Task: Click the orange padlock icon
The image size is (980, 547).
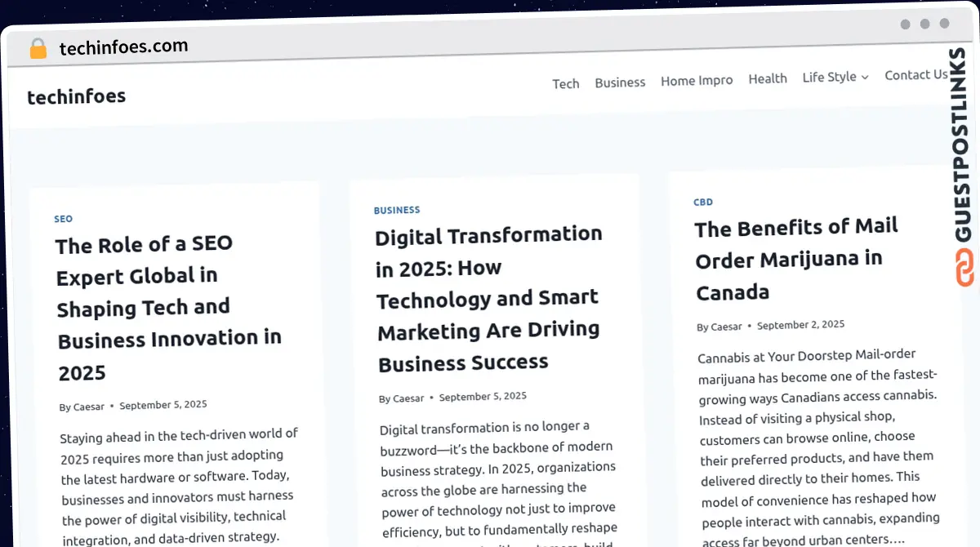Action: 38,49
